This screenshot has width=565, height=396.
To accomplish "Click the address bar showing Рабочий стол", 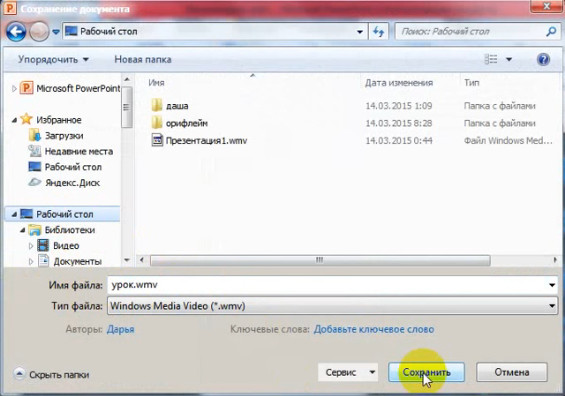I will click(x=215, y=31).
